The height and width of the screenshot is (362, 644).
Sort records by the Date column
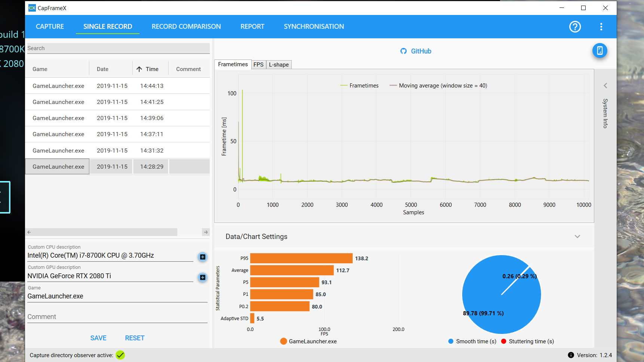pyautogui.click(x=102, y=69)
